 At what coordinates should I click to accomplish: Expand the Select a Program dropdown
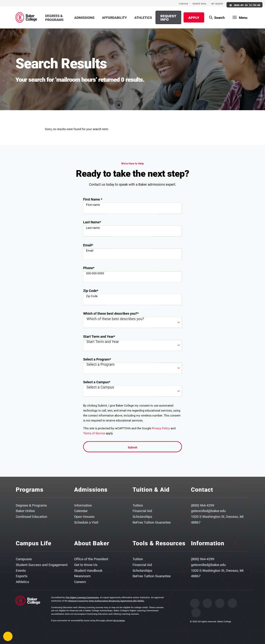pyautogui.click(x=132, y=368)
